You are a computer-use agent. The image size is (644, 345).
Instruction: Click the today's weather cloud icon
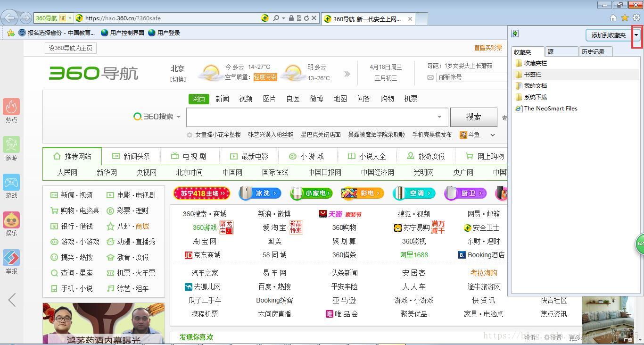(x=211, y=73)
